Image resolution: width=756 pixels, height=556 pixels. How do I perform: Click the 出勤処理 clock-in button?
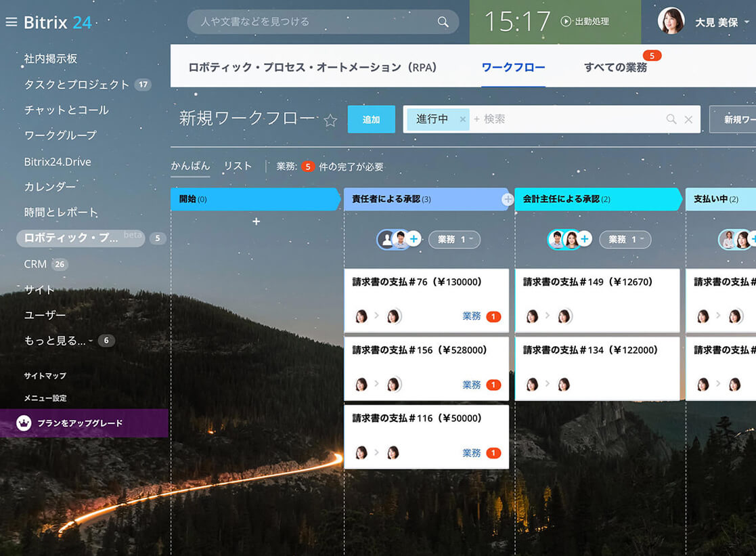click(x=585, y=21)
